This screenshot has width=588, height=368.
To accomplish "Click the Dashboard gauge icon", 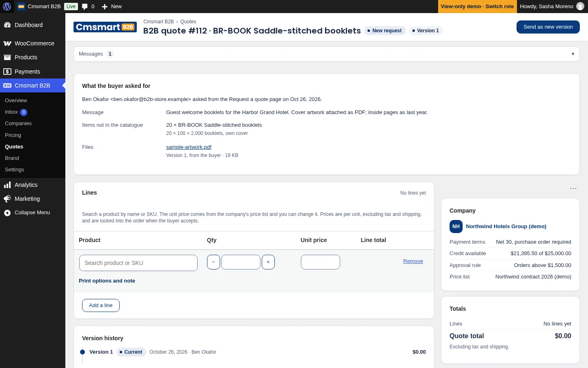I will click(7, 25).
